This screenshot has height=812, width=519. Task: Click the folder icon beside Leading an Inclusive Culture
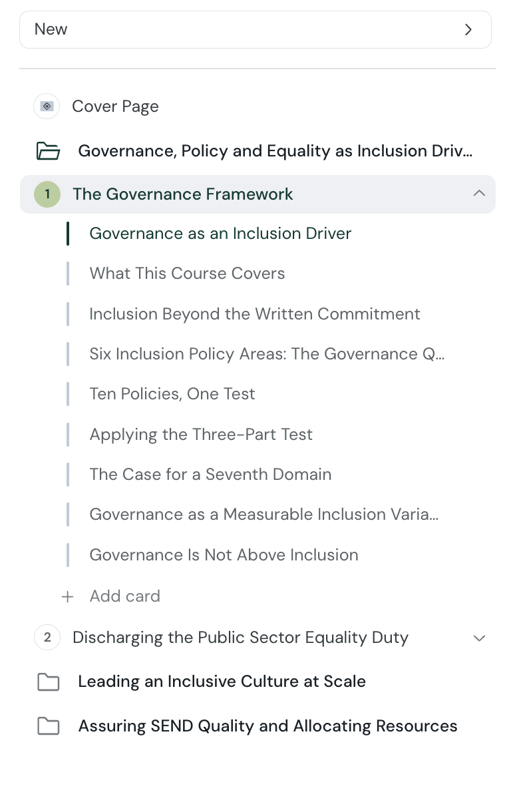(48, 682)
